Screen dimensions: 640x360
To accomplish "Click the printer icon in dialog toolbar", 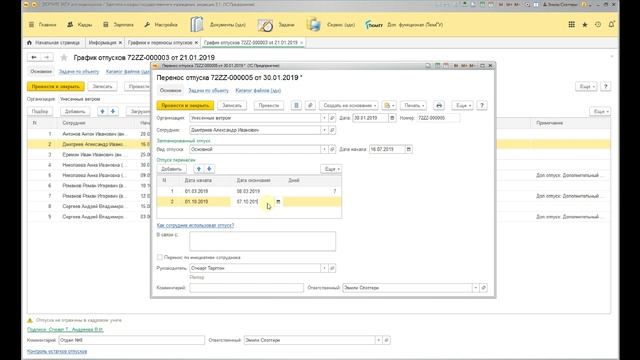I will [439, 105].
